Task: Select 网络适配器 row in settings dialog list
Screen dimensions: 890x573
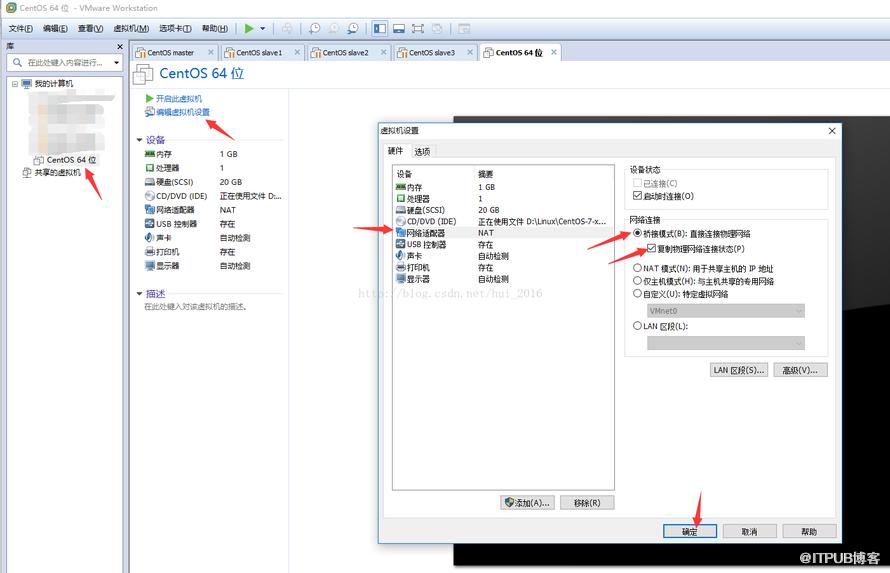Action: click(502, 233)
